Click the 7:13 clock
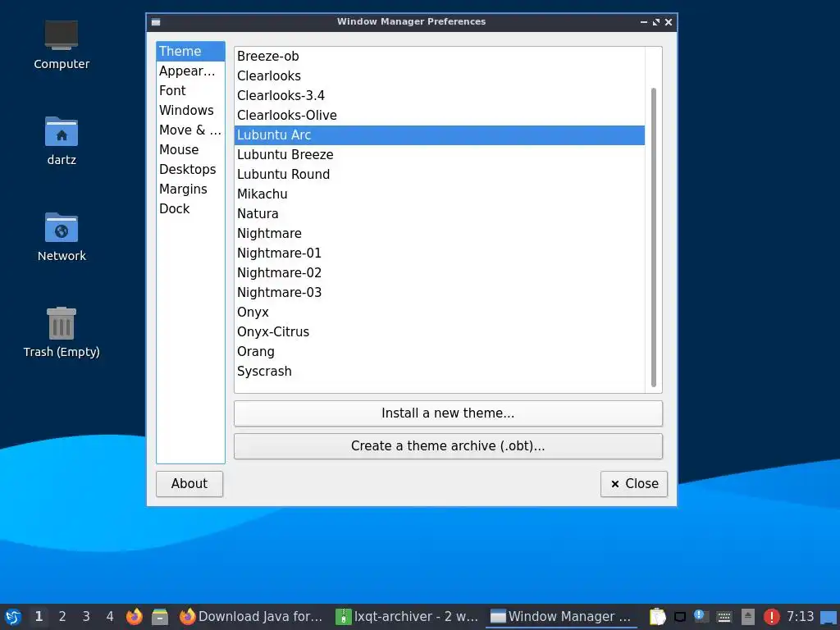This screenshot has height=630, width=840. point(800,617)
